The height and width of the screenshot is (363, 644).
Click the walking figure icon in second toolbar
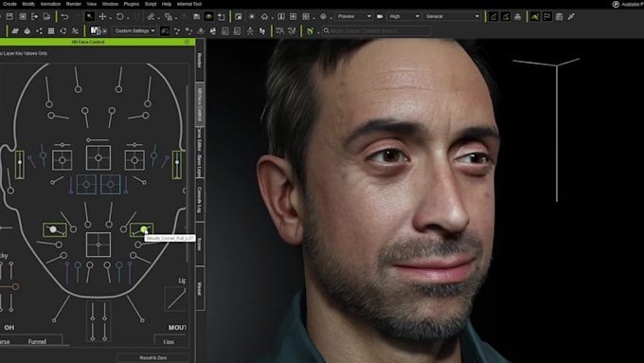click(250, 31)
